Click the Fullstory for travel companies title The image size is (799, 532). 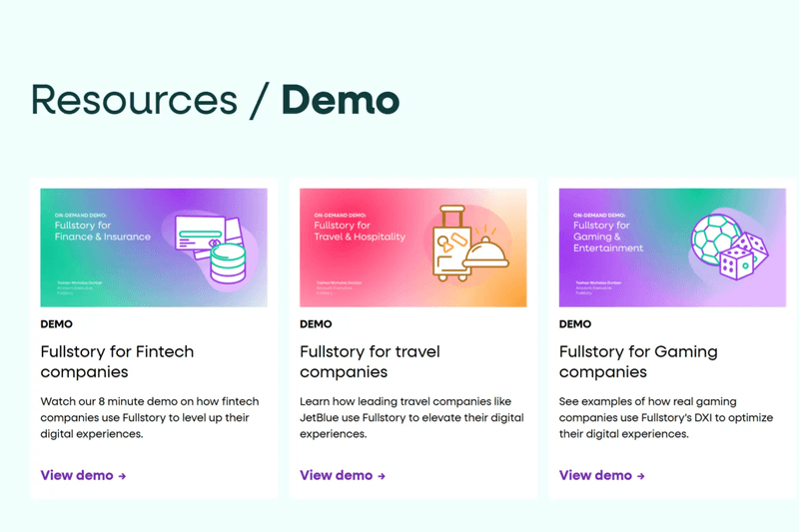click(370, 362)
